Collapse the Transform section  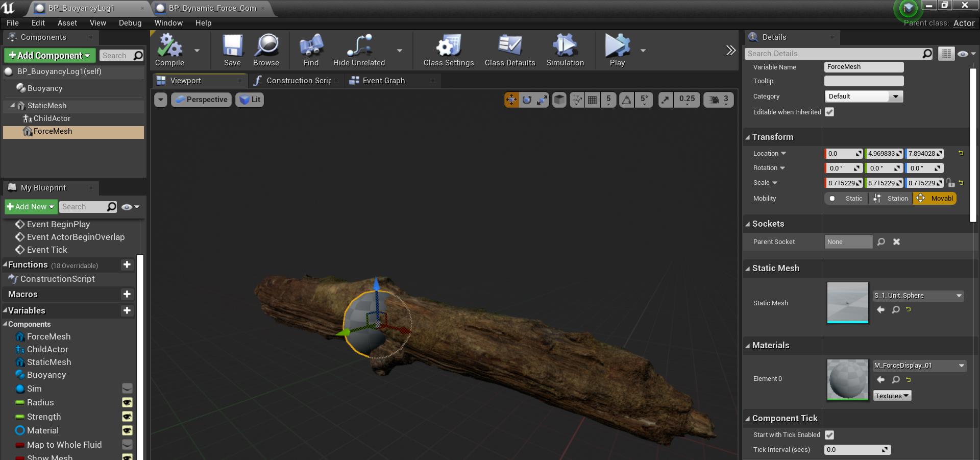tap(748, 137)
